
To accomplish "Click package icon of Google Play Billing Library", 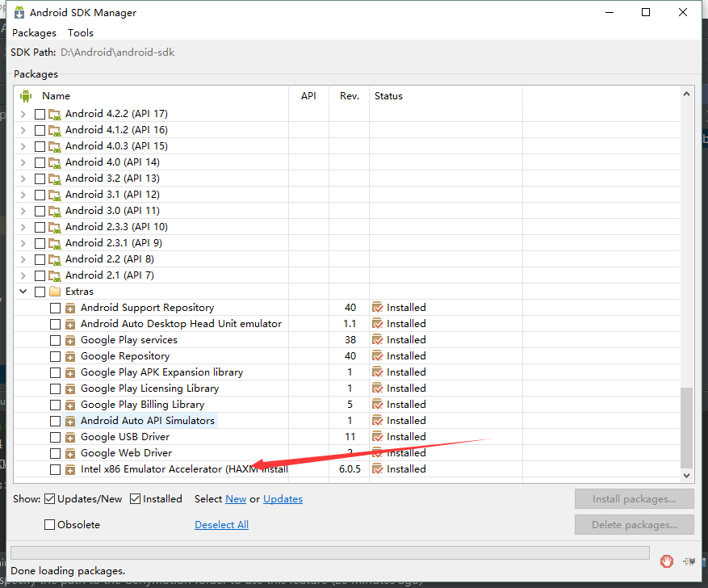I will click(x=70, y=405).
